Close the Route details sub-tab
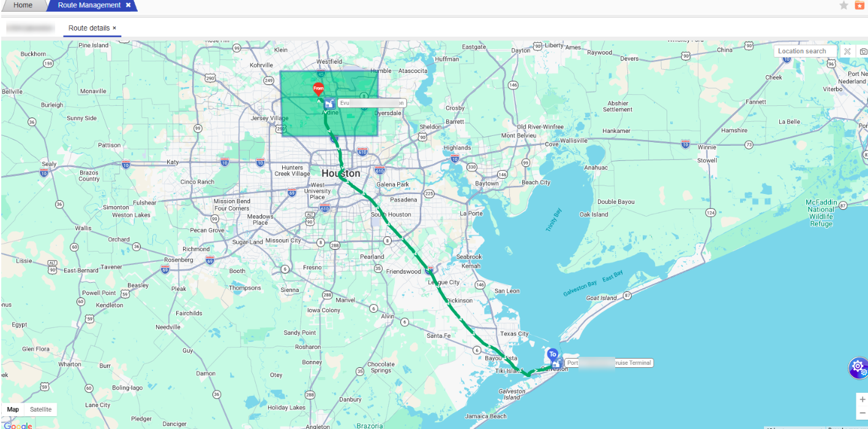 (x=114, y=28)
